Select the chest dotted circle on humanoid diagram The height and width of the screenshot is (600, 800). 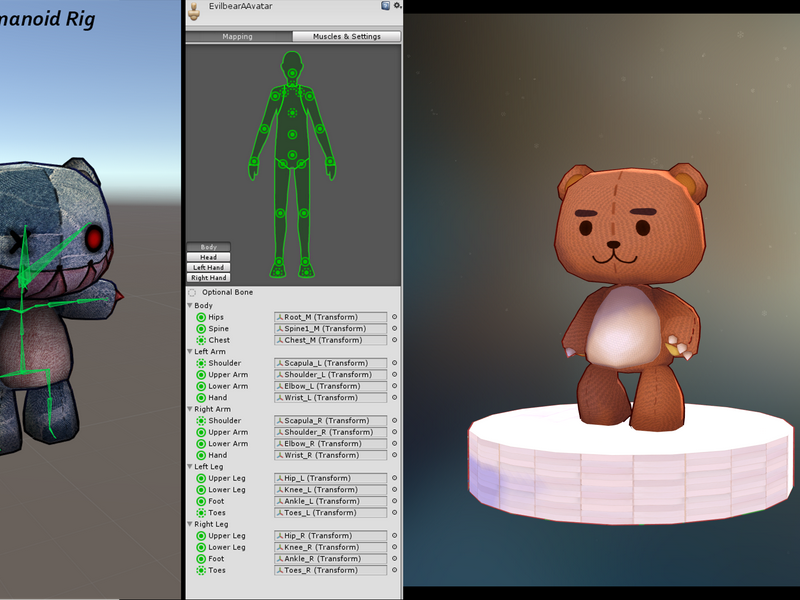(x=292, y=113)
